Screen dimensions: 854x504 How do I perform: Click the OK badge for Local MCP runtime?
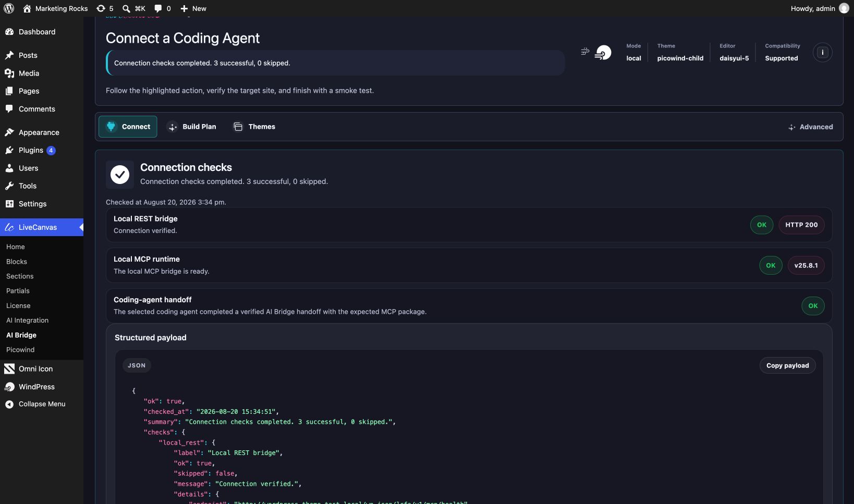coord(771,265)
